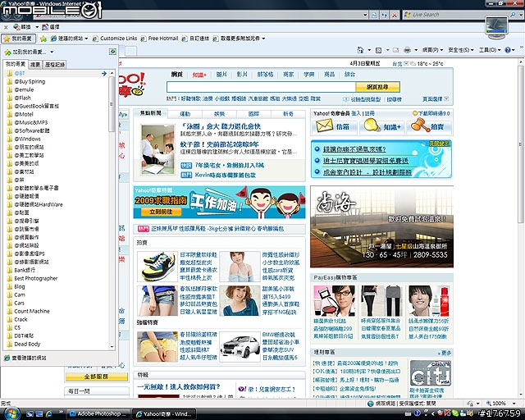Expand suggested sites dropdown on favorites bar
Image resolution: width=525 pixels, height=420 pixels.
(86, 39)
